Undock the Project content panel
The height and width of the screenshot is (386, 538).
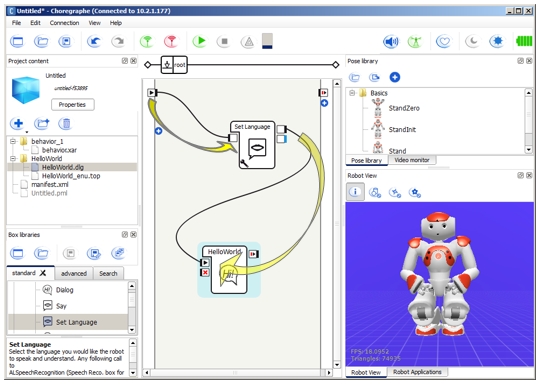point(125,61)
